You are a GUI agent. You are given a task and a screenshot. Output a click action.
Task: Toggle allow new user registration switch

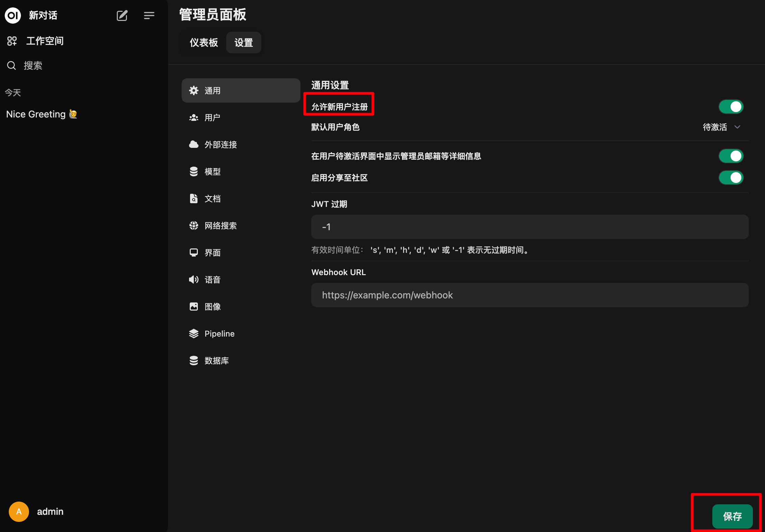coord(731,107)
